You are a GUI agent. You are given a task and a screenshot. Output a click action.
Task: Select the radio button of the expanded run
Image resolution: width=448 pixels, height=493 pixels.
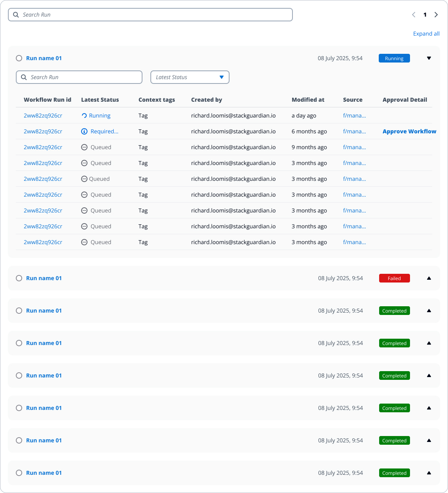click(19, 58)
